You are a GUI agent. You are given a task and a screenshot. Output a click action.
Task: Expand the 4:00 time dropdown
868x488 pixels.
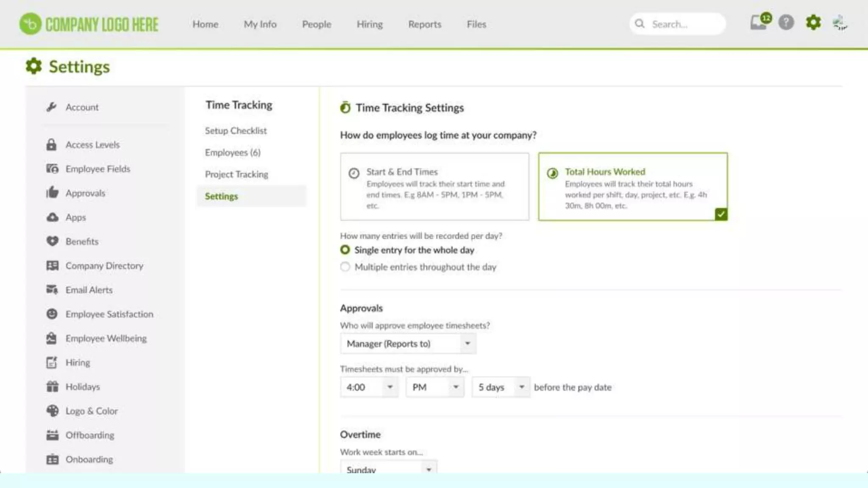pyautogui.click(x=369, y=387)
